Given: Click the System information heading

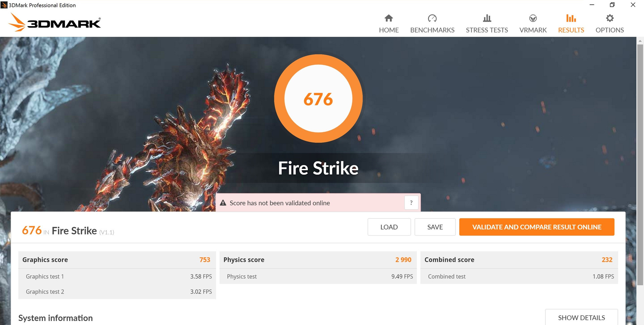Looking at the screenshot, I should click(55, 318).
